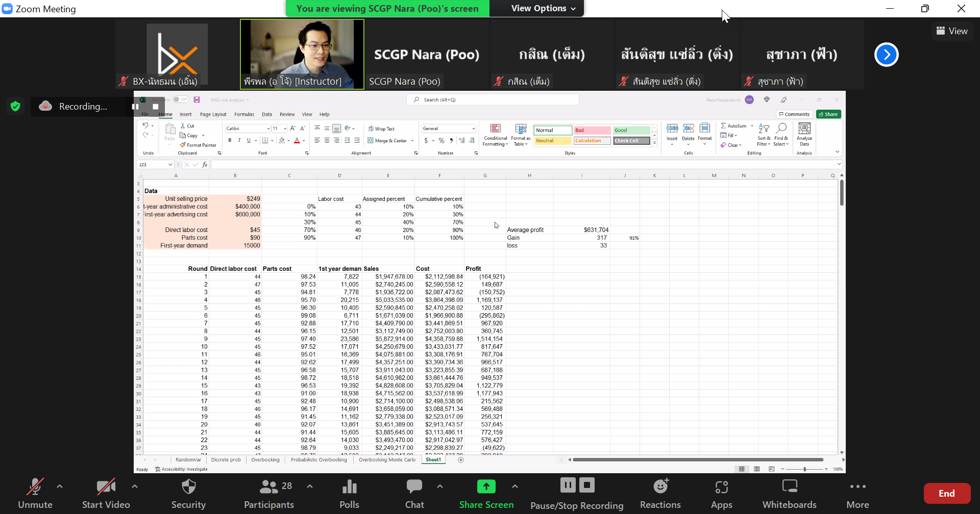Show next participants with blue arrow
This screenshot has height=514, width=980.
pos(887,55)
